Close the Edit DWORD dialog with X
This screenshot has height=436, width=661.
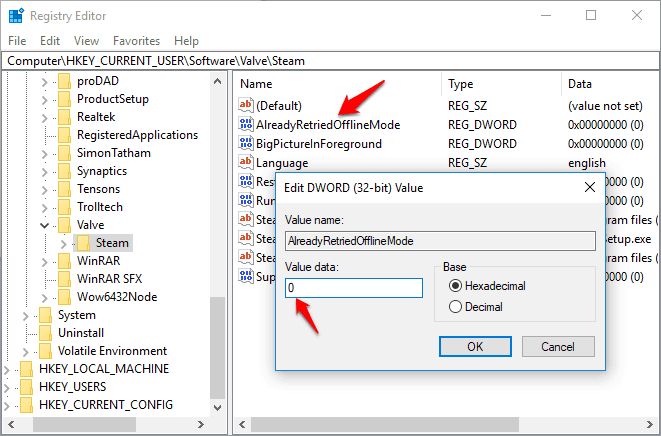tap(590, 187)
